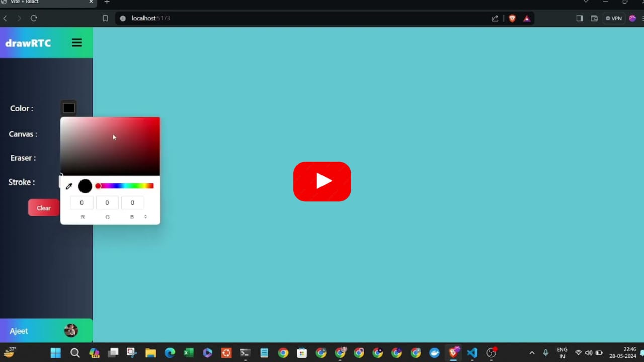Image resolution: width=644 pixels, height=362 pixels.
Task: Open the black Color swatch picker
Action: coord(69,108)
